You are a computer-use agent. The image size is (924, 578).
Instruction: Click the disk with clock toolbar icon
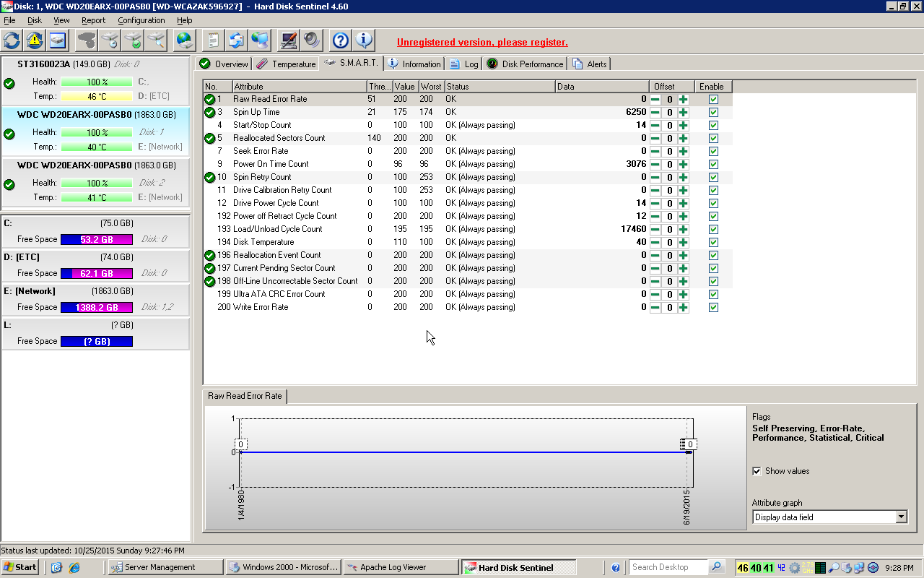coord(110,40)
